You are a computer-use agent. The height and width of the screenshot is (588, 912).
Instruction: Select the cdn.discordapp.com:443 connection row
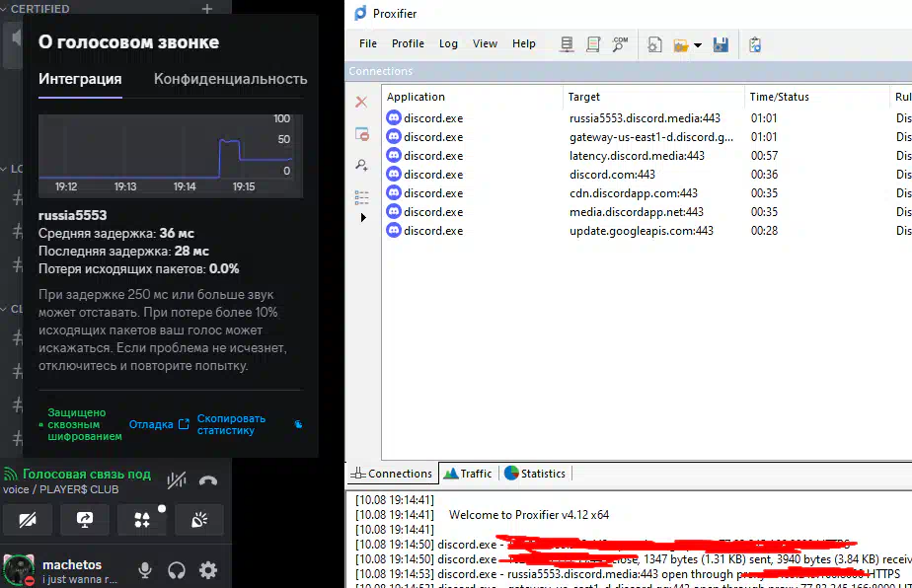coord(646,193)
